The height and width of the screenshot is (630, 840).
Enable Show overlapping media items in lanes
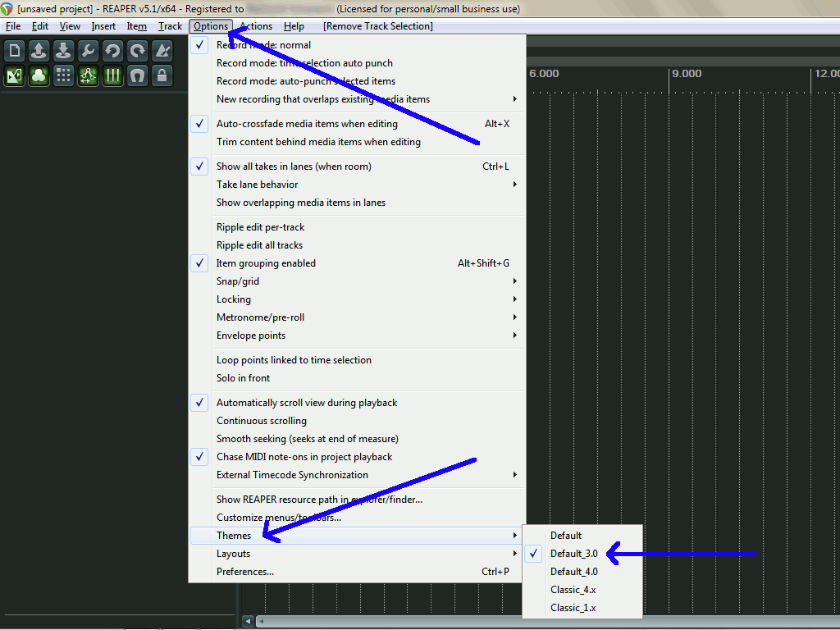point(357,203)
